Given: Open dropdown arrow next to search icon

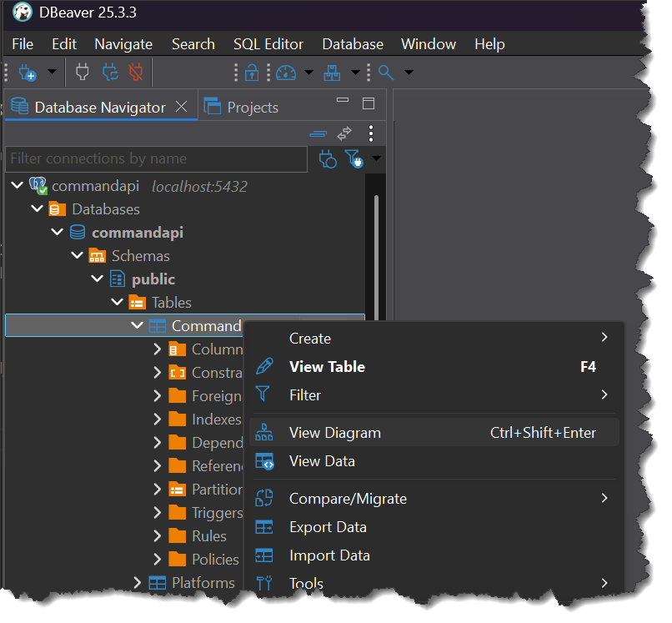Looking at the screenshot, I should tap(409, 73).
